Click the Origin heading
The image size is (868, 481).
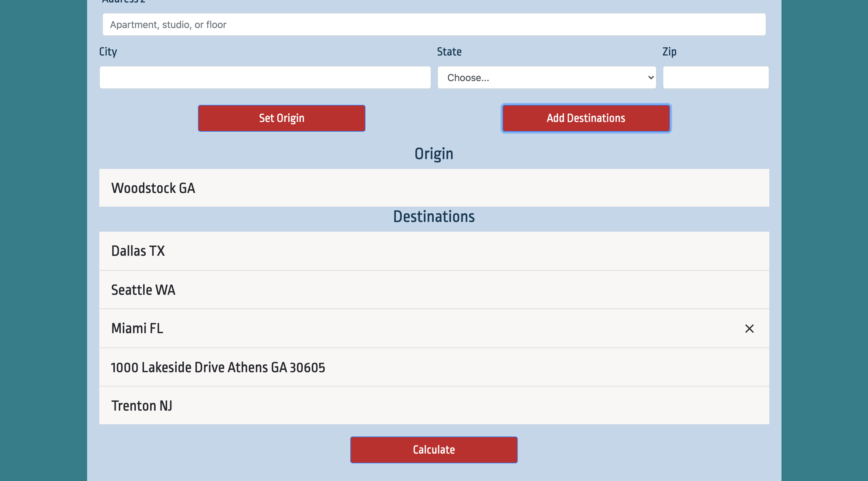pos(434,154)
